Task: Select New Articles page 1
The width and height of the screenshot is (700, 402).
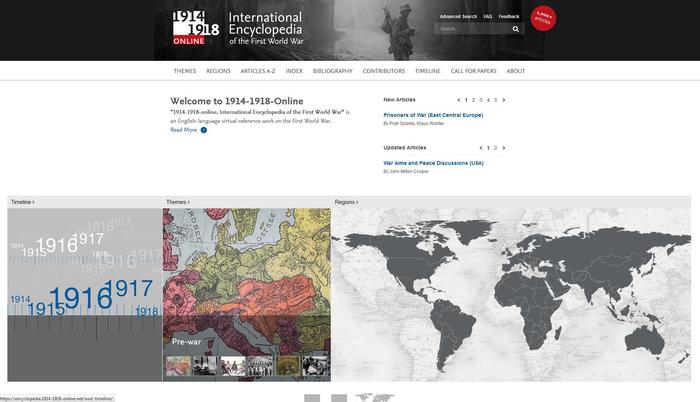Action: pyautogui.click(x=466, y=100)
